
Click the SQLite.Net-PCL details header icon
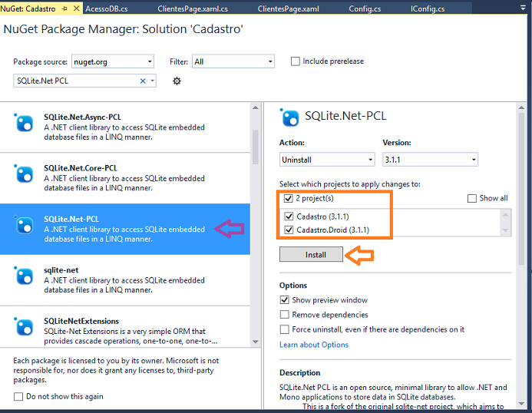[x=289, y=117]
